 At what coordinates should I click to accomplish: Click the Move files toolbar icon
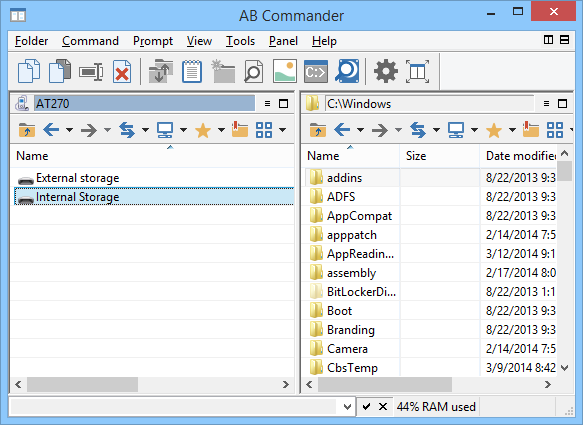[60, 71]
